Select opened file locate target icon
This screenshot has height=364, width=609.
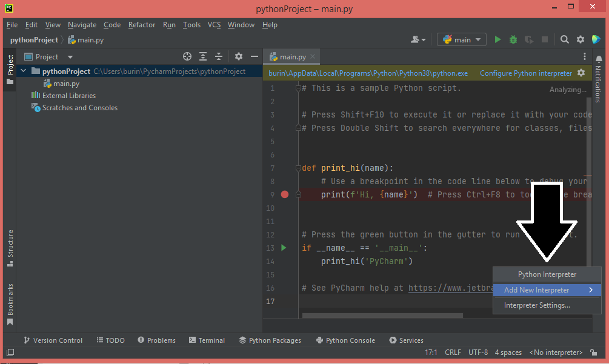point(187,57)
